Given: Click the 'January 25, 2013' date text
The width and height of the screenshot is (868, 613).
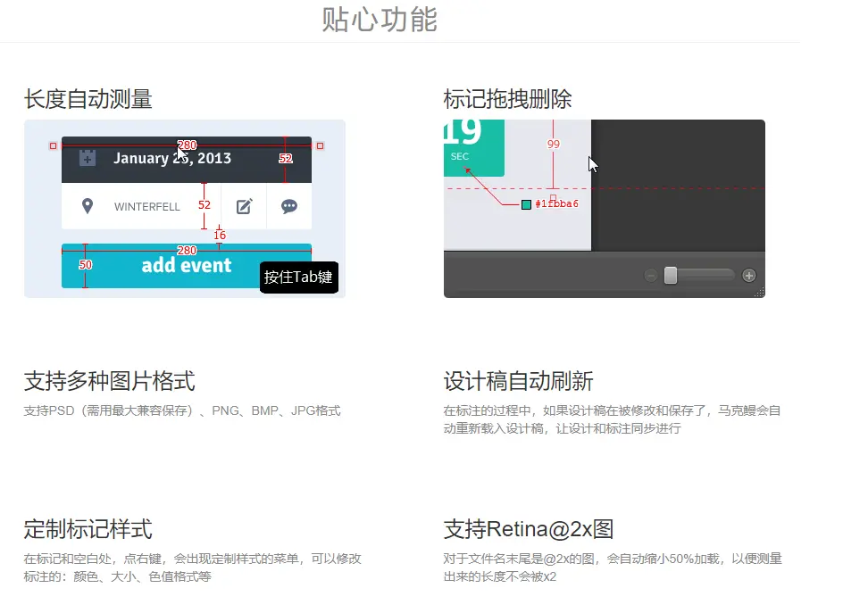Looking at the screenshot, I should pos(172,158).
